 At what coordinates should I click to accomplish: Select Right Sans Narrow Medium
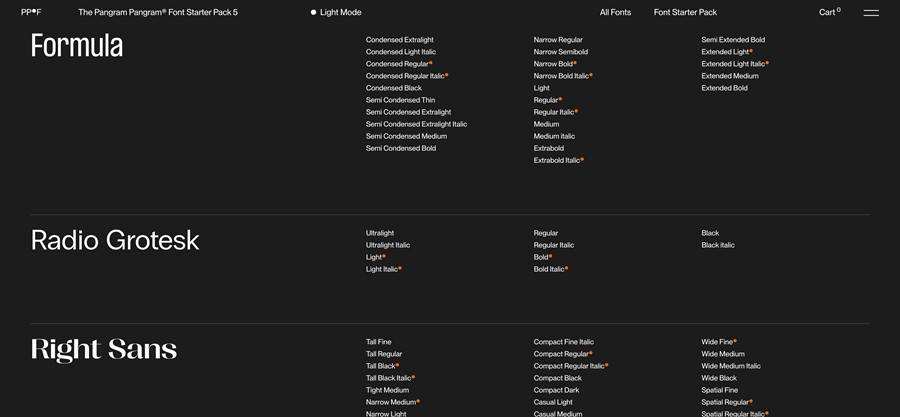click(393, 402)
